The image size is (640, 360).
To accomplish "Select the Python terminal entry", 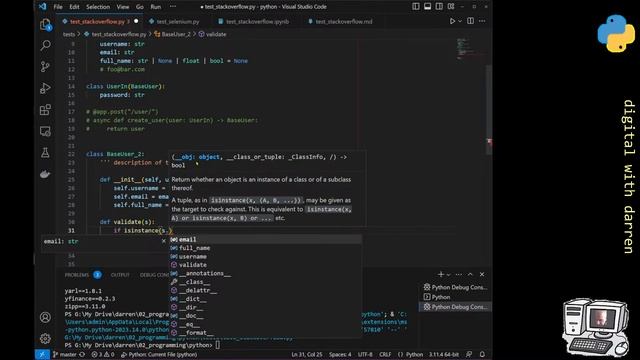I will [455, 297].
